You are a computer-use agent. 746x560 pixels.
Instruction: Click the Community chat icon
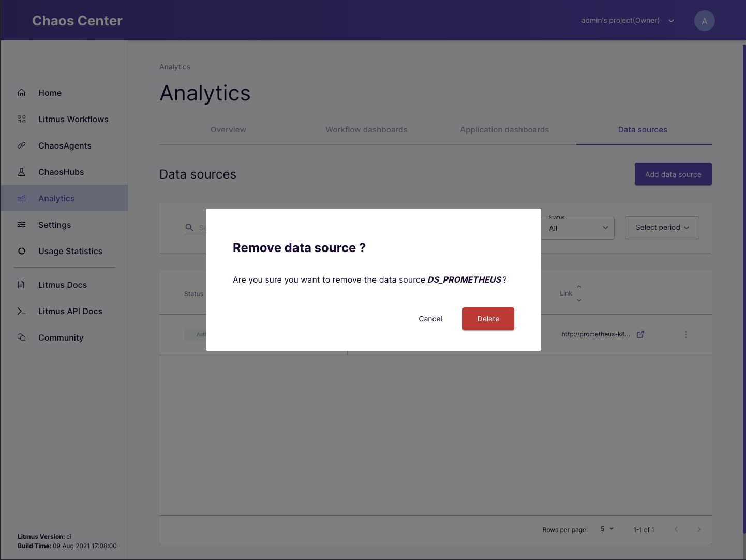click(x=21, y=337)
